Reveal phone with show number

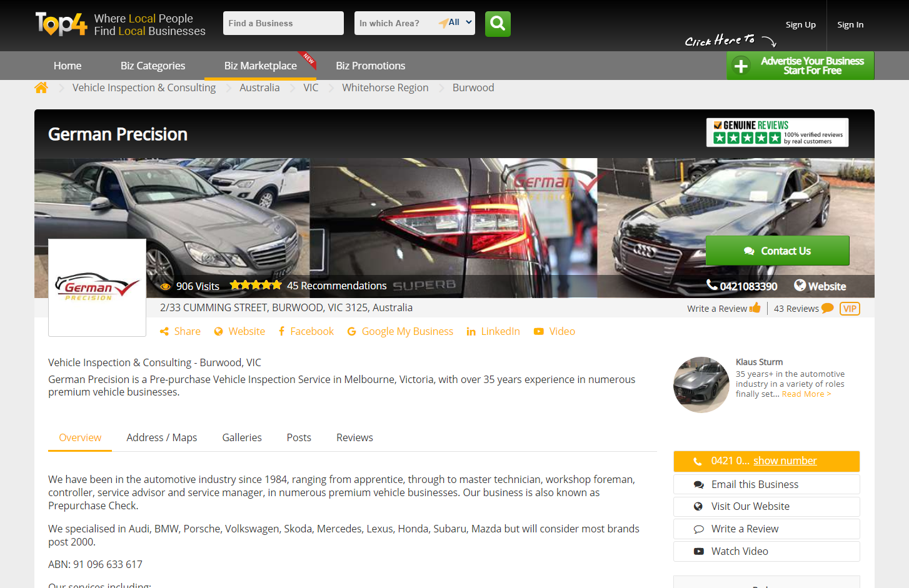pos(785,461)
